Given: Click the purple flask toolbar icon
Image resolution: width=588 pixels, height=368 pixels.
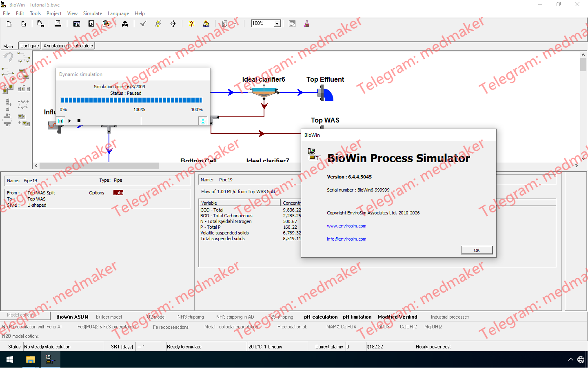Looking at the screenshot, I should pos(307,24).
